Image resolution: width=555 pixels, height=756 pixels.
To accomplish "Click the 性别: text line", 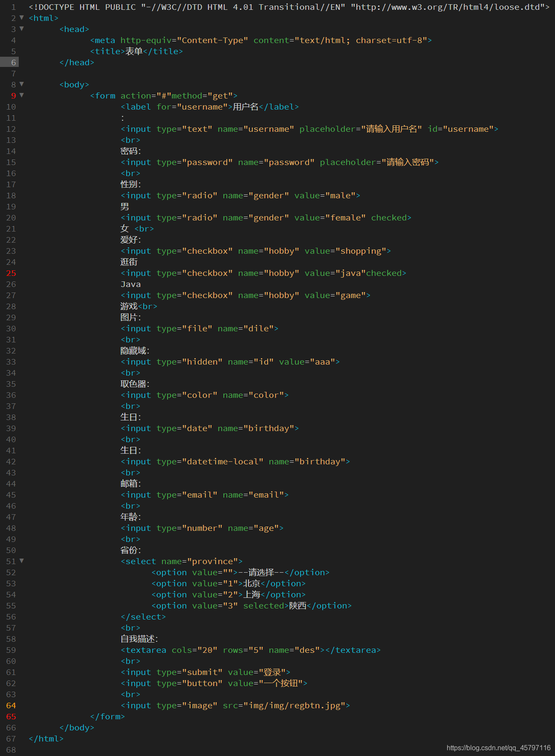I will (x=131, y=184).
